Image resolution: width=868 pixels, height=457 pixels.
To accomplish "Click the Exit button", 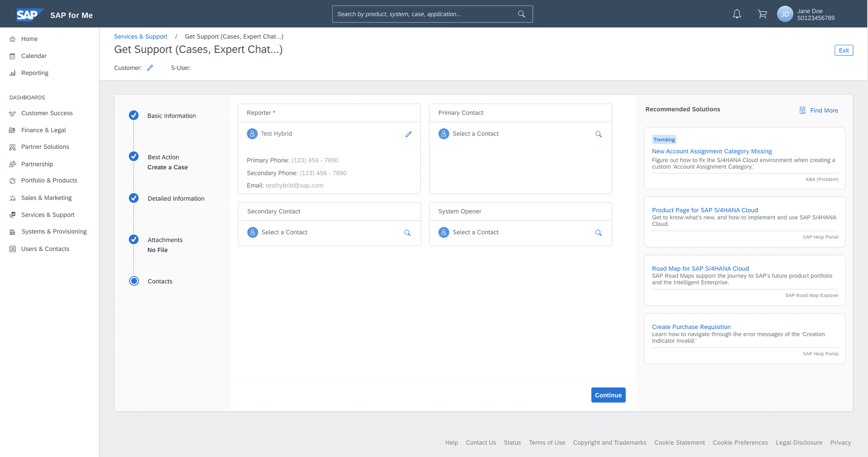I will tap(843, 50).
